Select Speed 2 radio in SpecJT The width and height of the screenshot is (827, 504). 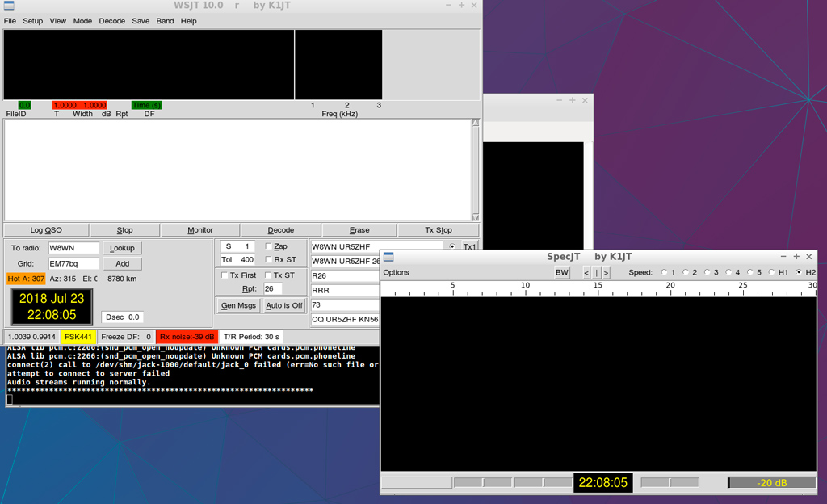[x=686, y=272]
